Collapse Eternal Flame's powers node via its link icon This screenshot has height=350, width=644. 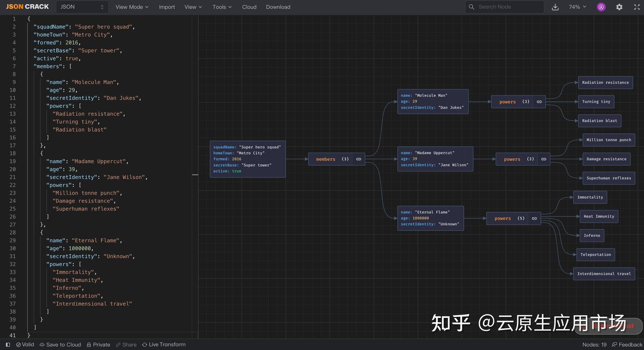(534, 218)
